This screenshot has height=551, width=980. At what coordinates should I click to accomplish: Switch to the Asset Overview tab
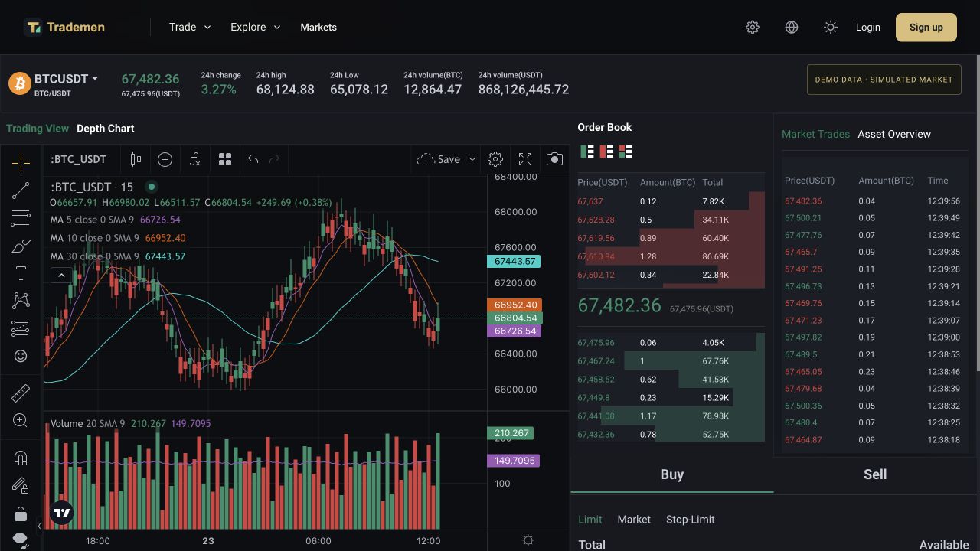tap(894, 134)
